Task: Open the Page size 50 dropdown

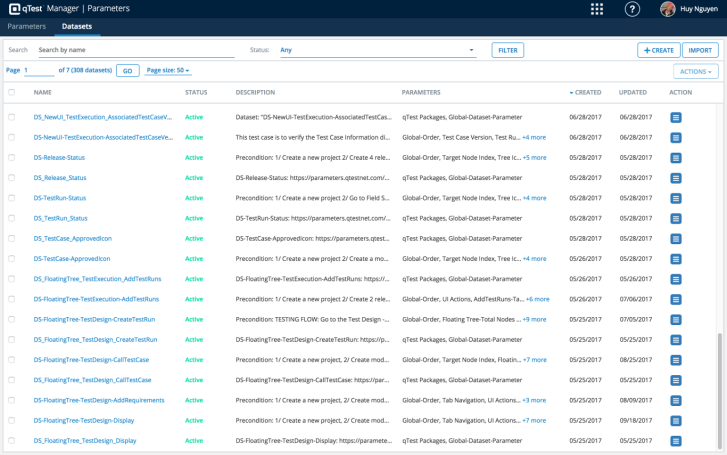Action: pyautogui.click(x=168, y=71)
